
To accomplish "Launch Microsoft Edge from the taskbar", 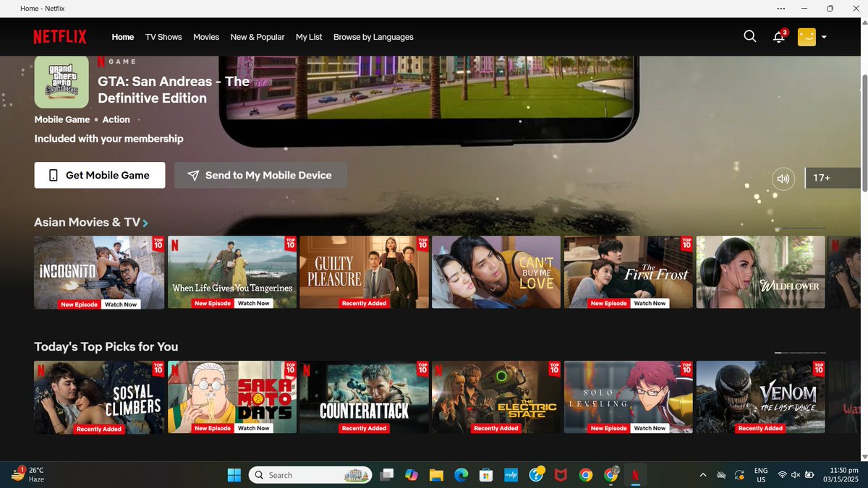I will pos(461,475).
